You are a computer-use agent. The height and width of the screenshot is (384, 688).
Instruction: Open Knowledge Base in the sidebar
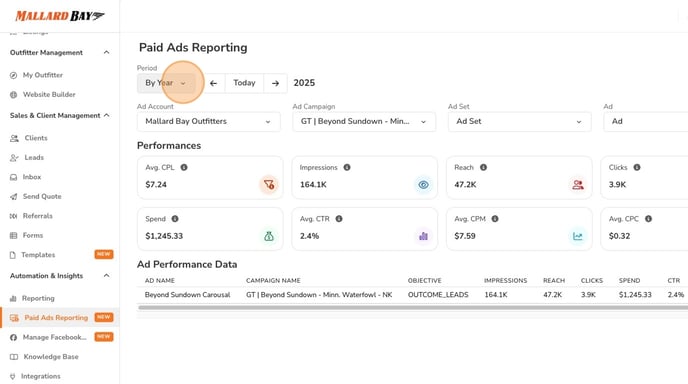coord(50,357)
